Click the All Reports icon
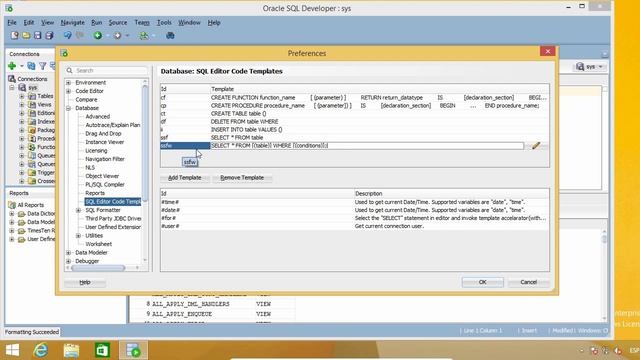Image resolution: width=640 pixels, height=360 pixels. tap(12, 205)
